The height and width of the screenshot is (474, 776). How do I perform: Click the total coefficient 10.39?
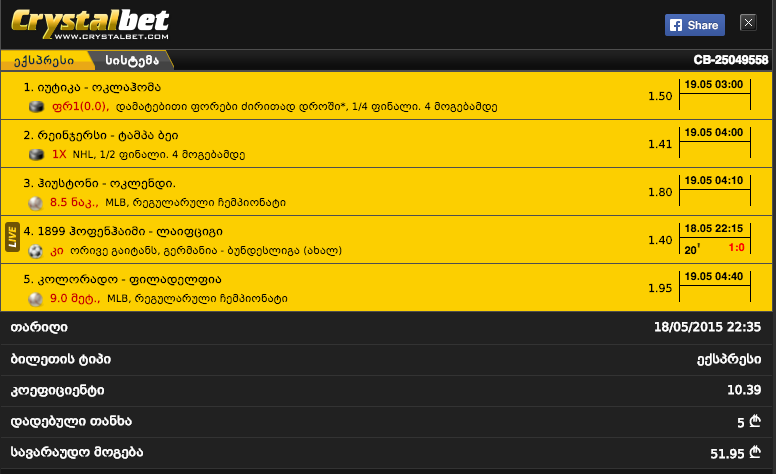743,390
